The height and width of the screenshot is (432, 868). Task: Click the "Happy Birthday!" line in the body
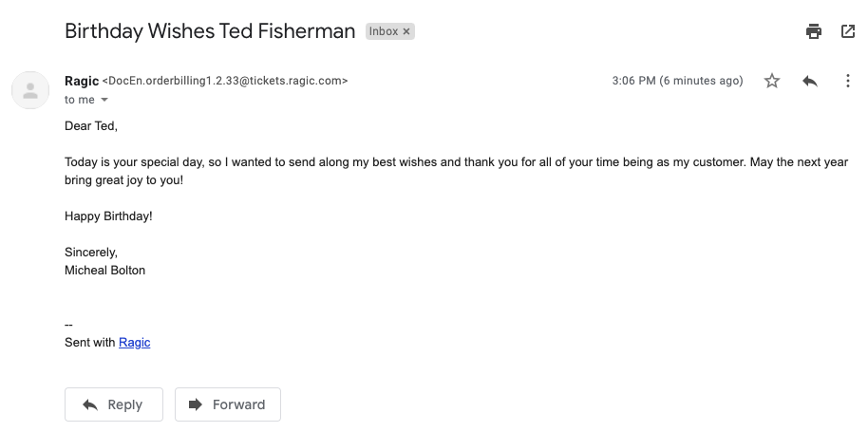(108, 216)
